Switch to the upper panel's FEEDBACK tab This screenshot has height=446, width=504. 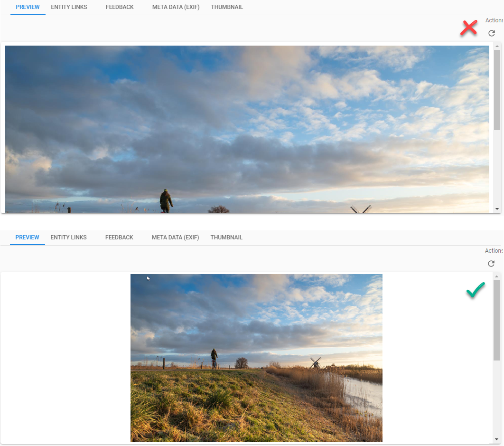click(120, 7)
